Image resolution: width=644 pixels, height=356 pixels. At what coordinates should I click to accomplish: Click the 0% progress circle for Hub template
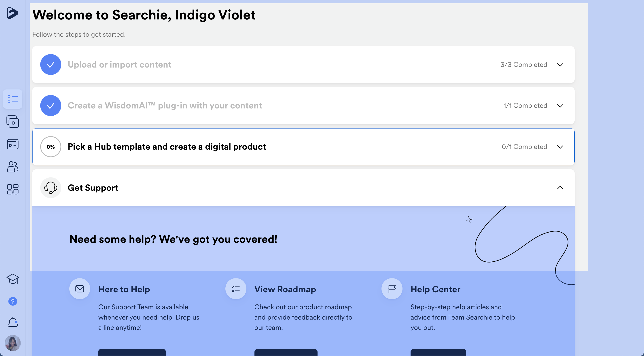(51, 147)
